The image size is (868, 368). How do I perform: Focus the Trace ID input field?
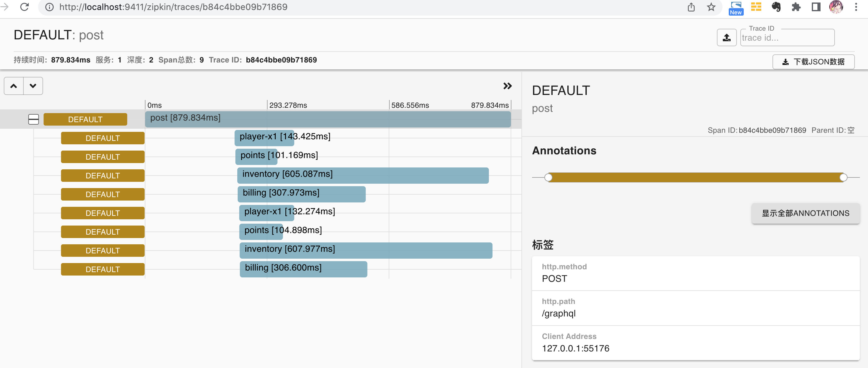(787, 38)
